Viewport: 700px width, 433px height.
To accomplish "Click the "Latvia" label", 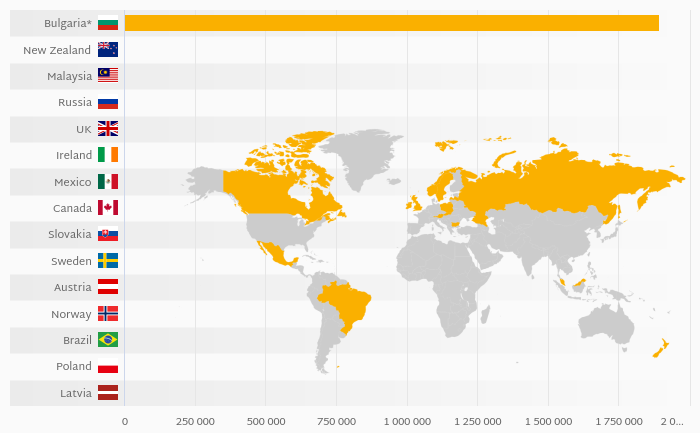I will (75, 393).
